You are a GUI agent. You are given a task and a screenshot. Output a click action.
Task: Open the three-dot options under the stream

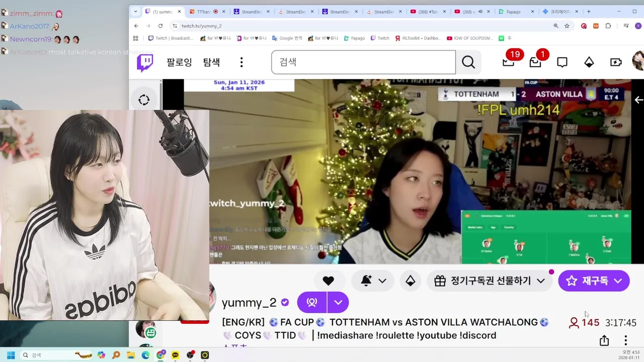point(625,340)
